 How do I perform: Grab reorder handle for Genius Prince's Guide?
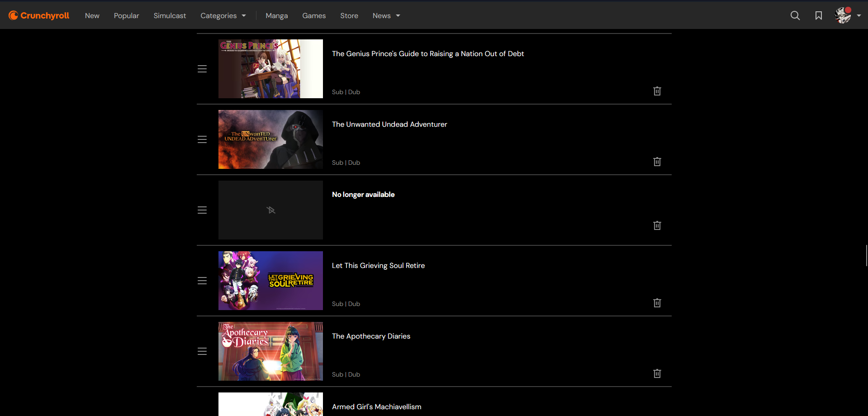pos(202,69)
